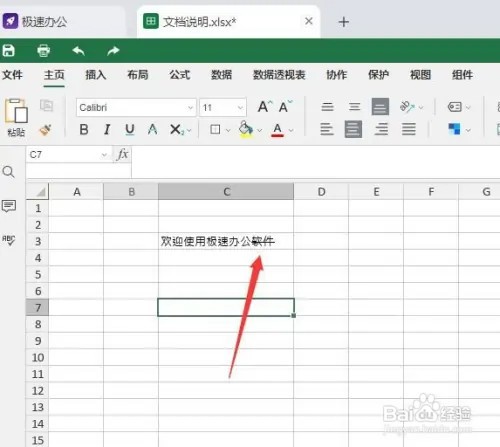Increase font size with larger A
500x447 pixels.
click(x=265, y=107)
